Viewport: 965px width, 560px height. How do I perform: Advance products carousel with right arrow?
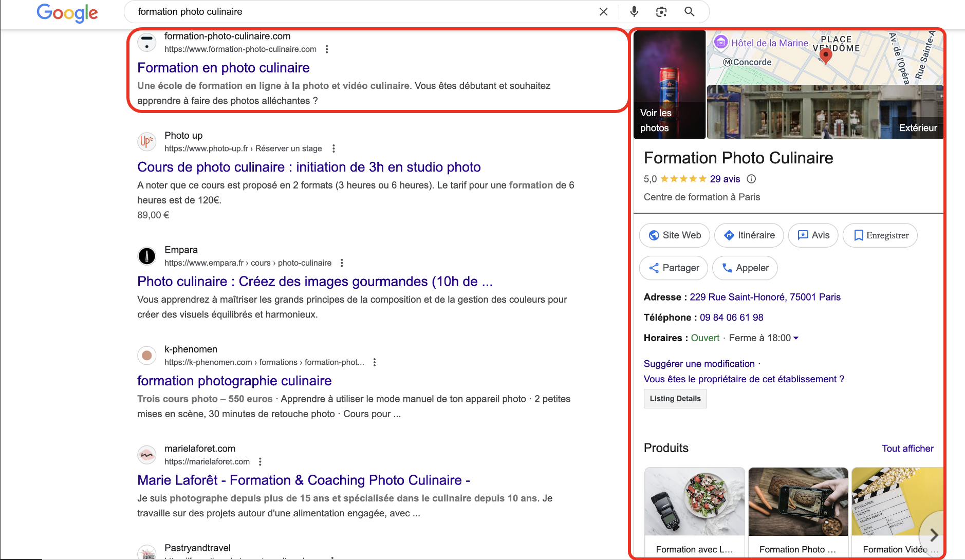click(934, 535)
